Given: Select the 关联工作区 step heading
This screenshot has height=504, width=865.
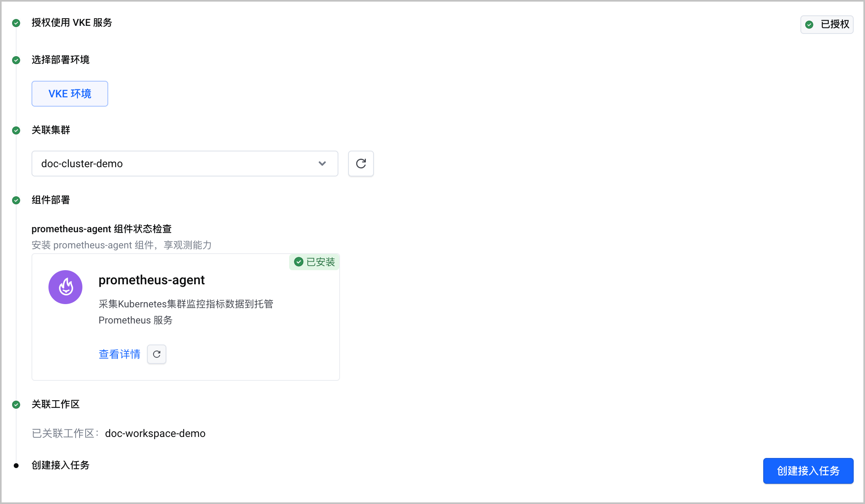Looking at the screenshot, I should coord(56,404).
